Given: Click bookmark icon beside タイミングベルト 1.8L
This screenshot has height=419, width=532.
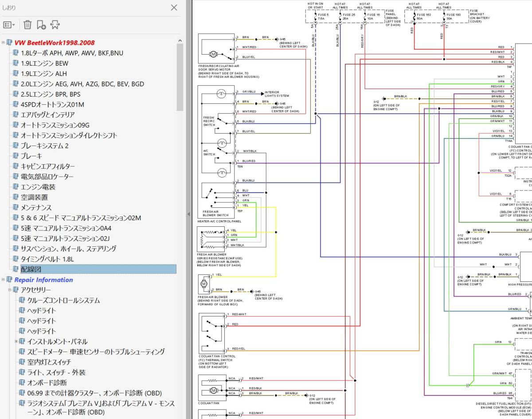Looking at the screenshot, I should coord(16,259).
